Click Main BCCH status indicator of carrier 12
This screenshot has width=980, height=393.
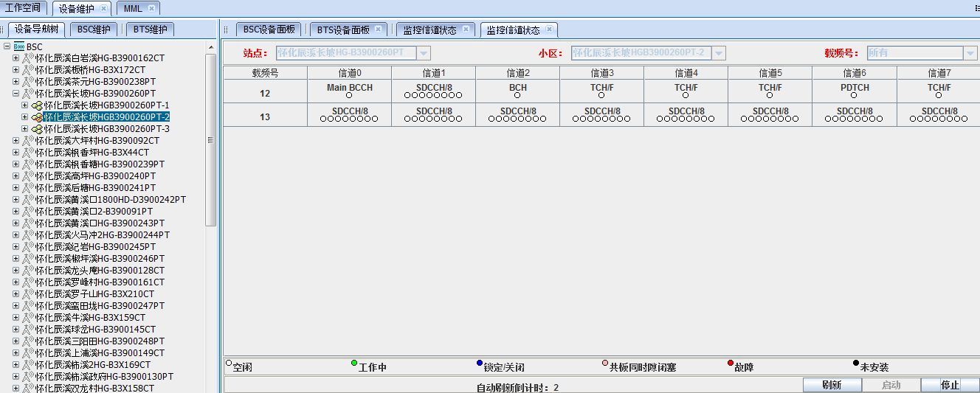click(x=350, y=95)
